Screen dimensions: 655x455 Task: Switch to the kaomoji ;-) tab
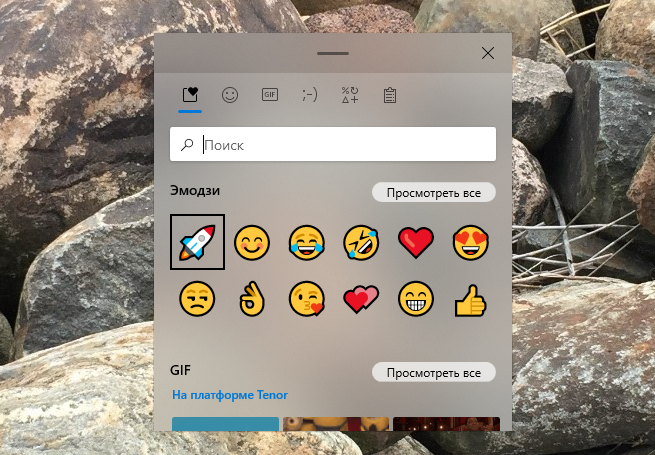(310, 95)
